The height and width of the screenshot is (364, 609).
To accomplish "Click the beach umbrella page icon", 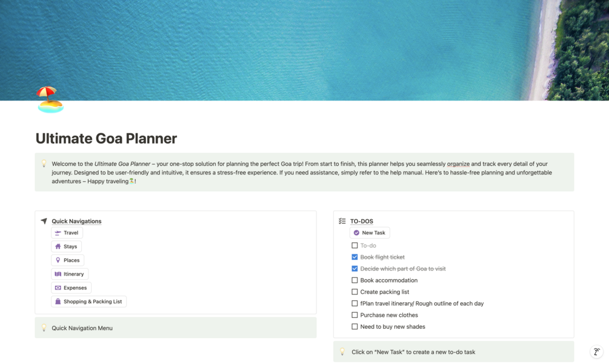I will click(x=48, y=99).
